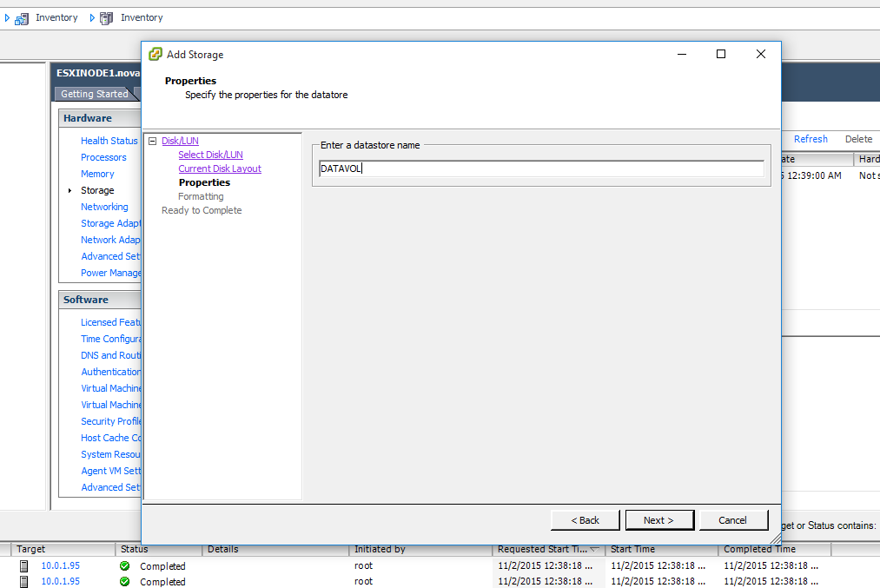
Task: Click the Back button
Action: tap(586, 520)
